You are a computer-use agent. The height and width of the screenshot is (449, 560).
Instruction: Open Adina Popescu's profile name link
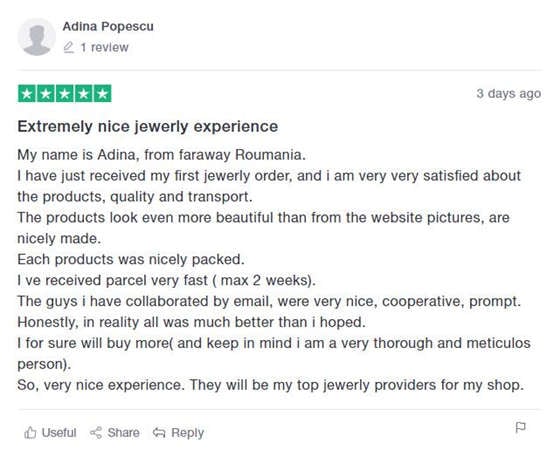pos(108,26)
